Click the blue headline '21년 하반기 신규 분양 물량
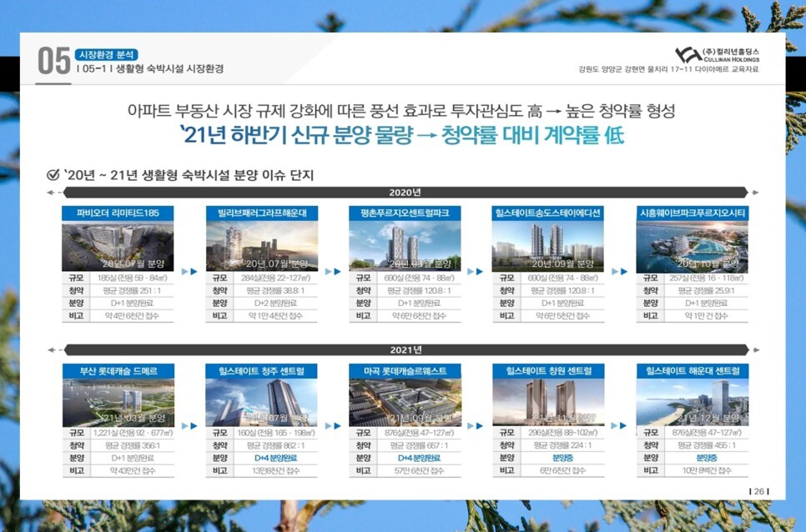This screenshot has width=806, height=532. pyautogui.click(x=402, y=136)
